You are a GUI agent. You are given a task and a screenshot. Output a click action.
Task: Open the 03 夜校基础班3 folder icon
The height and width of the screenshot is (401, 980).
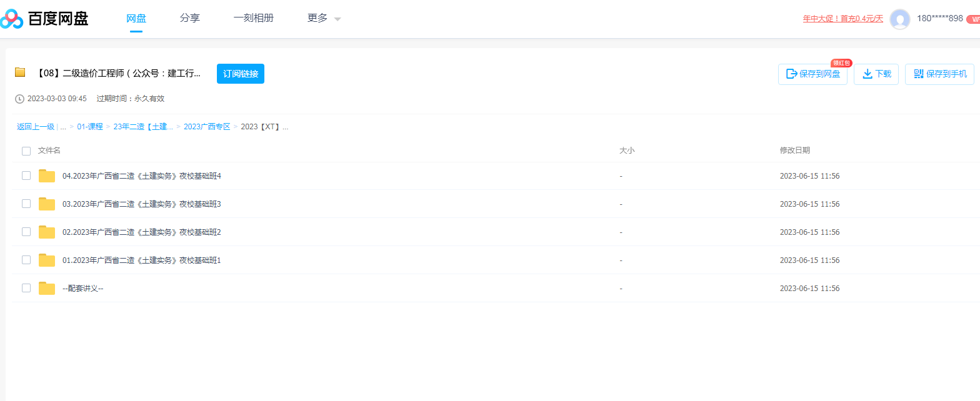coord(47,204)
